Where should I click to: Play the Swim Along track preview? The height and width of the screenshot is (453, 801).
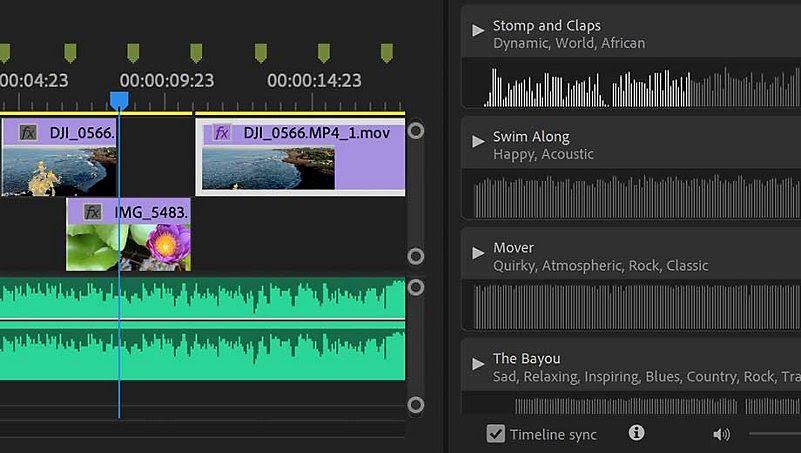click(478, 141)
